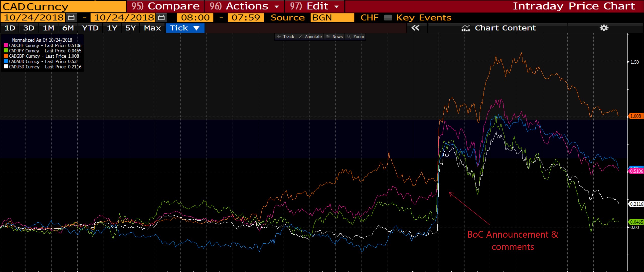Open the 96) Actions dropdown menu

coord(244,6)
